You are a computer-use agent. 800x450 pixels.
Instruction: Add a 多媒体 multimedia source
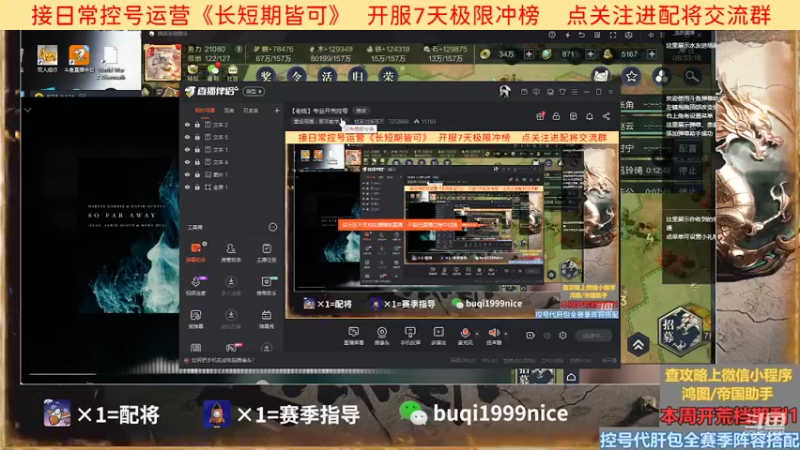438,336
